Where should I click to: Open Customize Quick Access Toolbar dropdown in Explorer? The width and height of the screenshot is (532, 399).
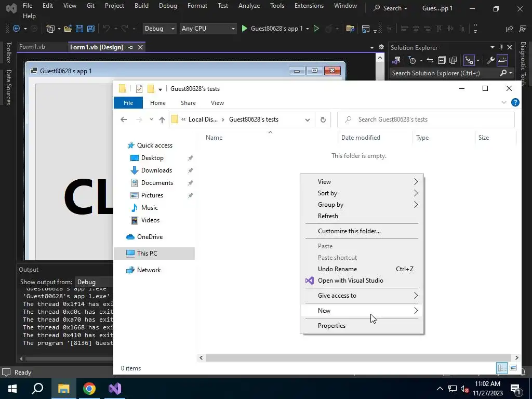pos(160,89)
